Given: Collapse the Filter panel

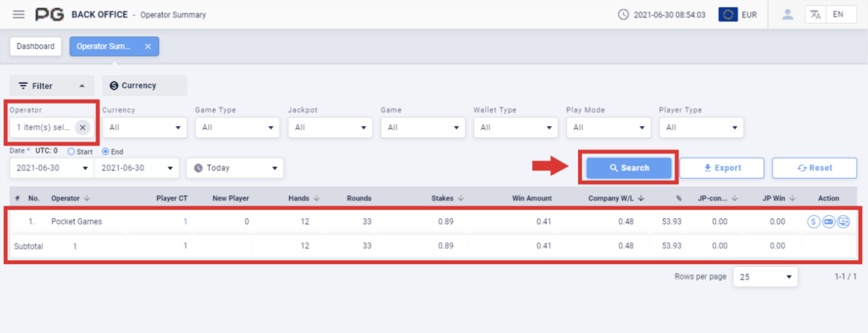Looking at the screenshot, I should click(82, 85).
